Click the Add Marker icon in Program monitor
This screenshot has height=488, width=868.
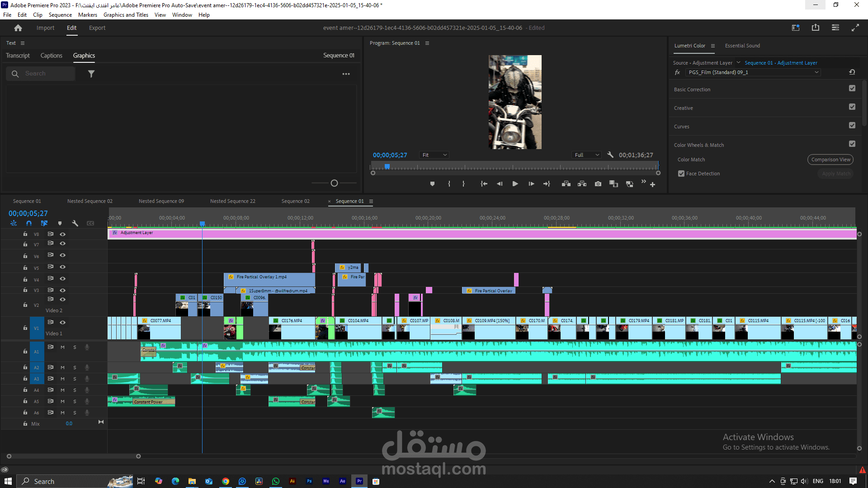pos(432,184)
